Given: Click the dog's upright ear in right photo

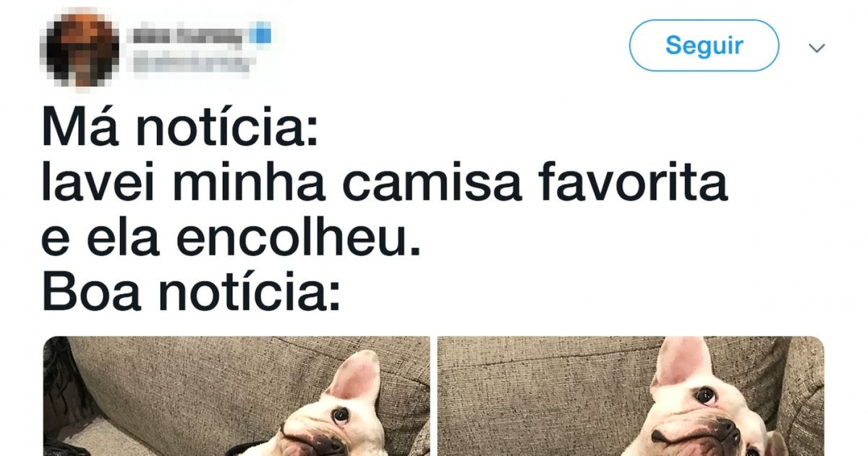Looking at the screenshot, I should click(x=682, y=364).
